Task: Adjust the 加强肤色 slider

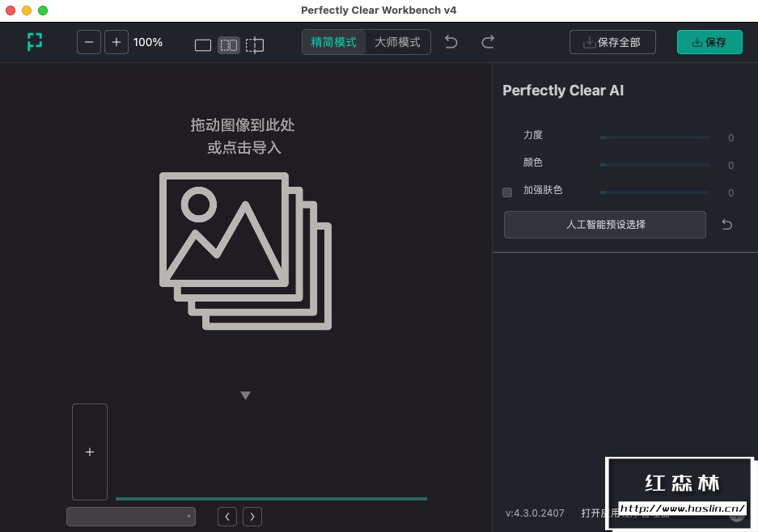Action: (x=654, y=192)
